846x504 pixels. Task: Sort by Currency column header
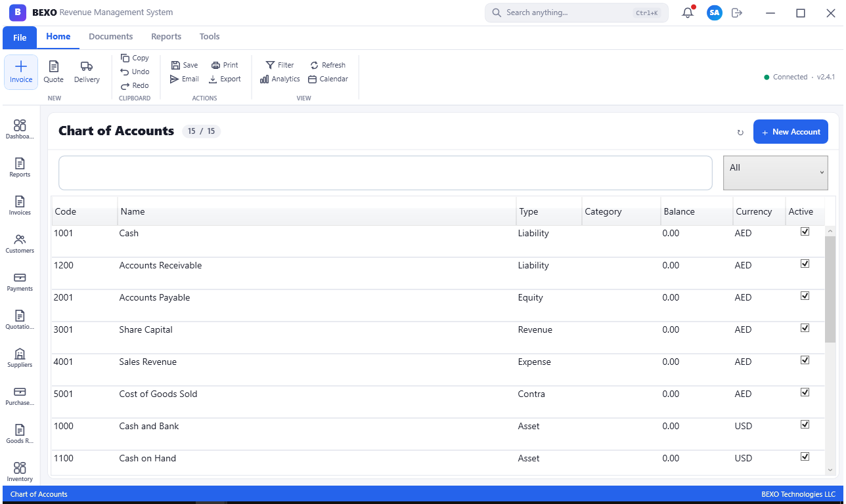click(759, 211)
